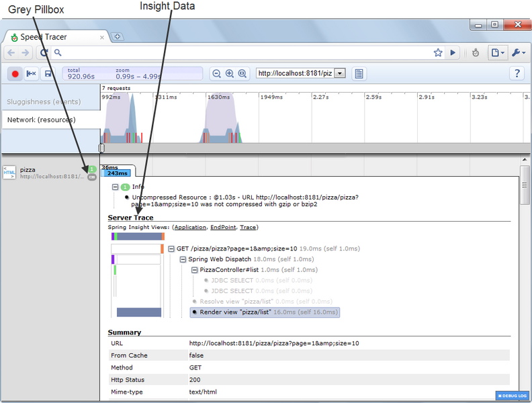Click the zoom-all magnifier icon
This screenshot has height=403, width=532.
[242, 74]
